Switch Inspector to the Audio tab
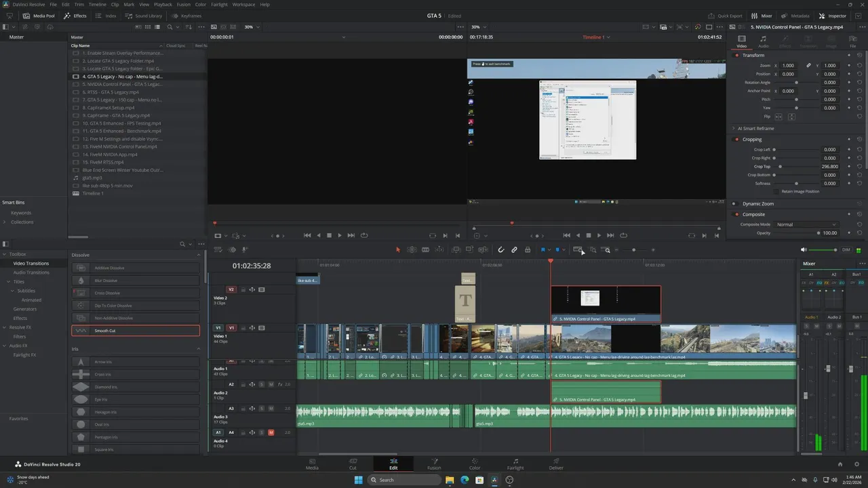Viewport: 868px width, 488px height. pyautogui.click(x=763, y=41)
